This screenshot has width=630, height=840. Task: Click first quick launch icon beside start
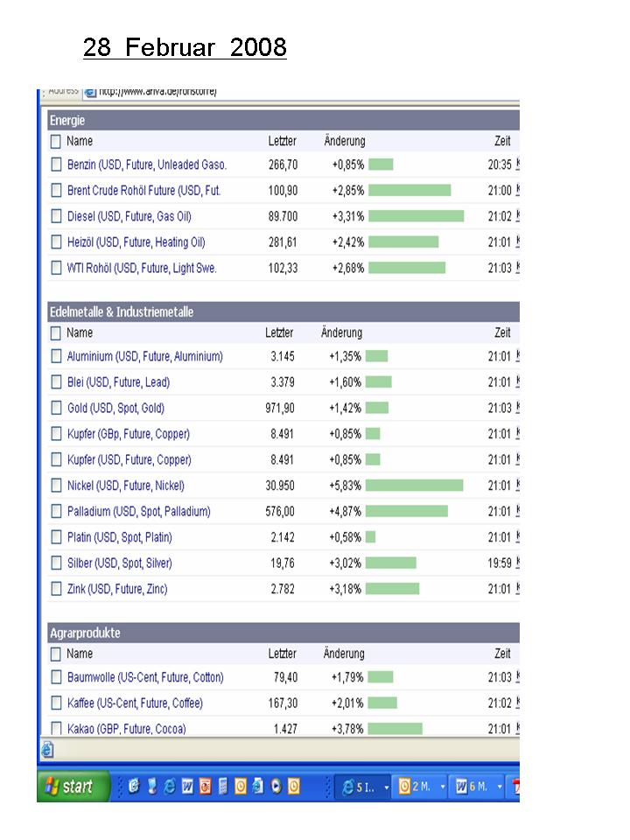[134, 787]
